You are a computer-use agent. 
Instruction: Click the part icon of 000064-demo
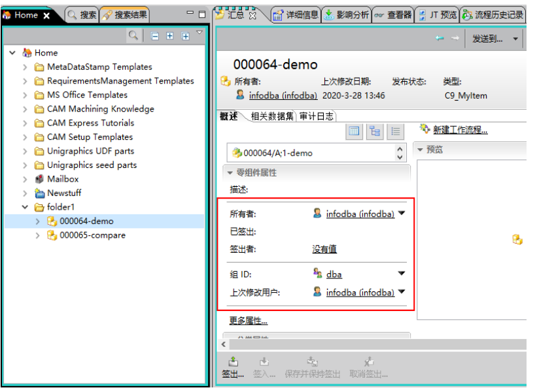[52, 221]
